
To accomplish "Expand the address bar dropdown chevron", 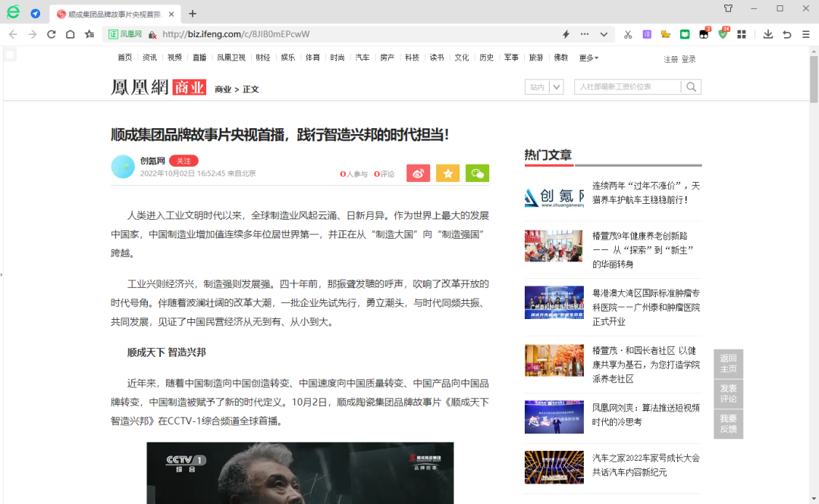I will coord(604,34).
